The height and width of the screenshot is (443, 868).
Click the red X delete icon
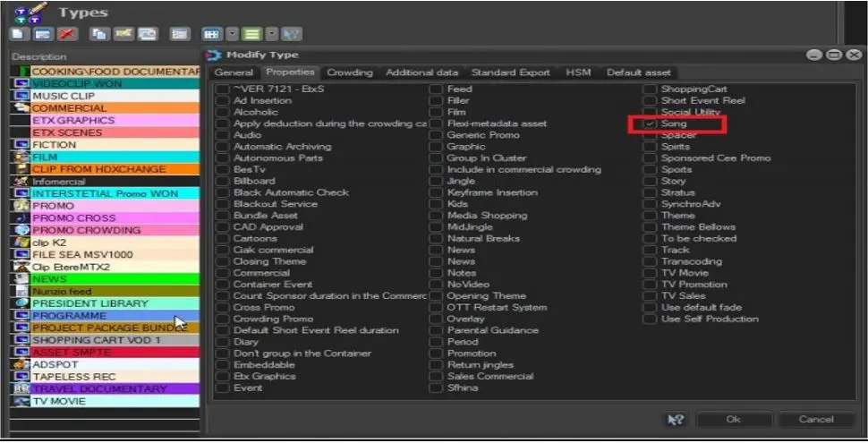click(x=65, y=34)
